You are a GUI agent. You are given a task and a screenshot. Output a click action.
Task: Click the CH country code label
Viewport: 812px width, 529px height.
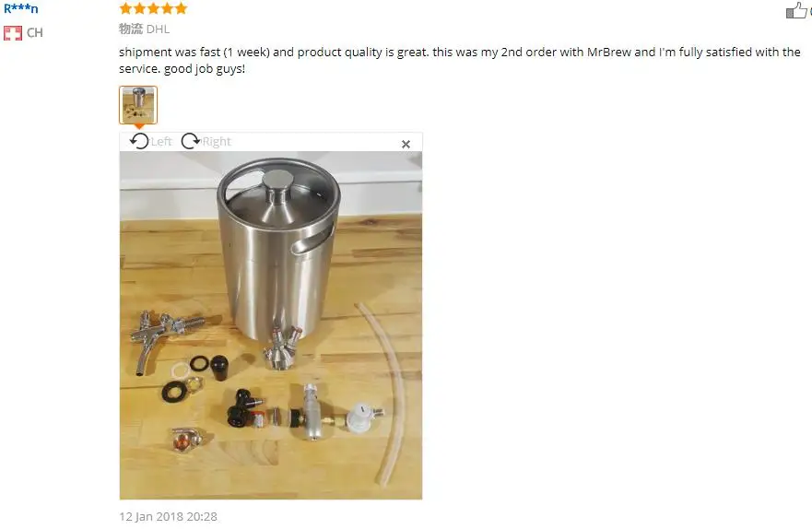pos(35,33)
